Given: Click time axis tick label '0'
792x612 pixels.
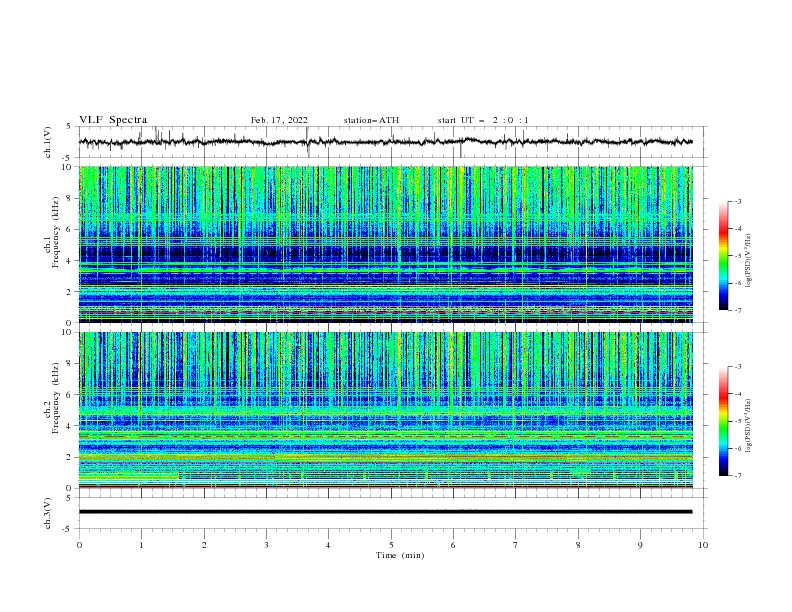Looking at the screenshot, I should [x=79, y=545].
